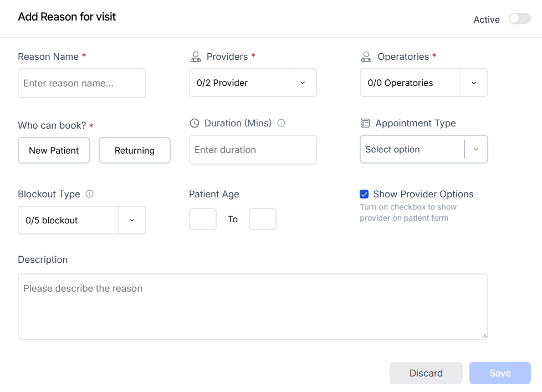Toggle the Active switch
The height and width of the screenshot is (392, 542).
tap(519, 19)
